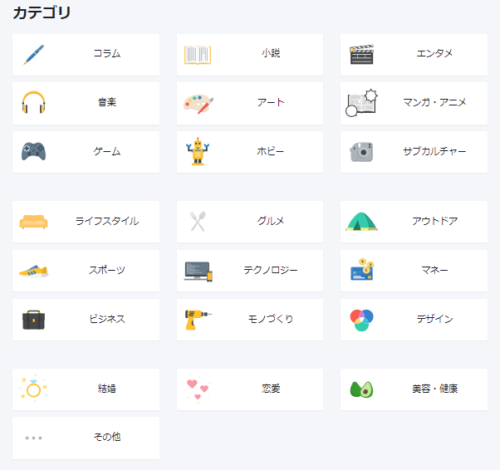500x470 pixels.
Task: Click the avocado icon for 美容・健康
Action: 362,389
